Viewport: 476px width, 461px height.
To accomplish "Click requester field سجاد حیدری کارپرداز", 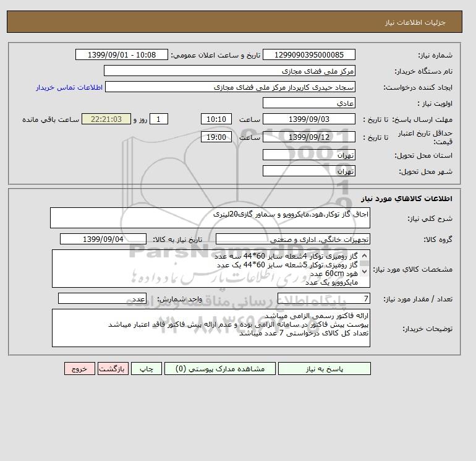I will tap(230, 87).
